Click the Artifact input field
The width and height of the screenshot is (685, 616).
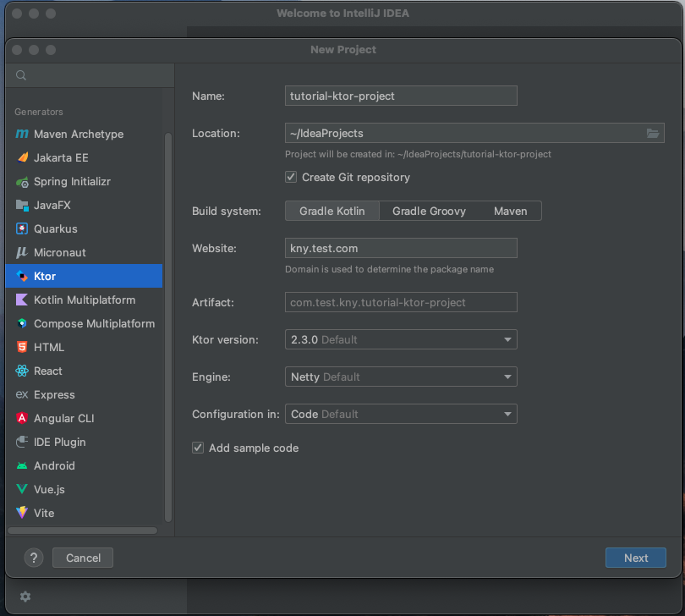pyautogui.click(x=401, y=302)
